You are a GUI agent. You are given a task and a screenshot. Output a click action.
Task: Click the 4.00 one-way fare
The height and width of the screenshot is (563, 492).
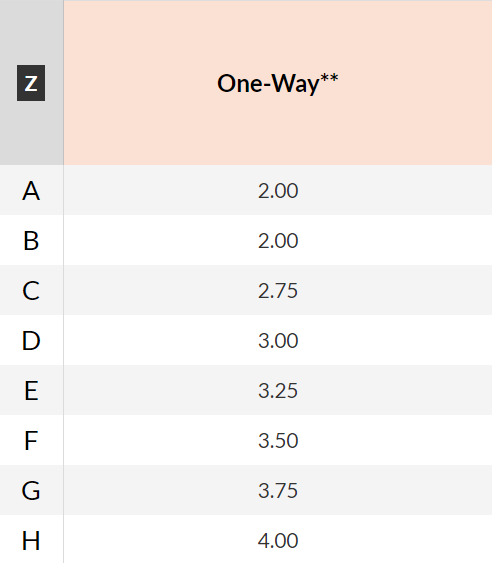tap(278, 540)
